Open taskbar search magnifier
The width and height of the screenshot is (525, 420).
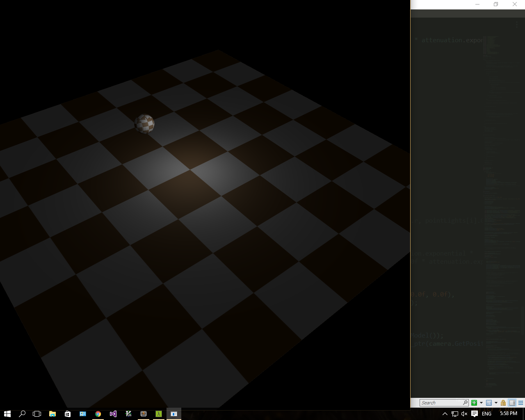[x=22, y=414]
